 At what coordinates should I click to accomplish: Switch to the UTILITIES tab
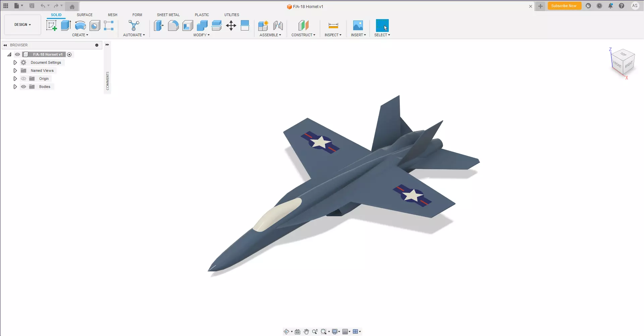point(232,15)
